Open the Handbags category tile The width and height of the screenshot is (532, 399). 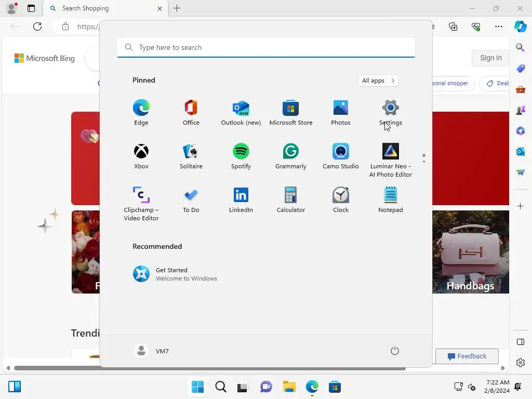471,252
